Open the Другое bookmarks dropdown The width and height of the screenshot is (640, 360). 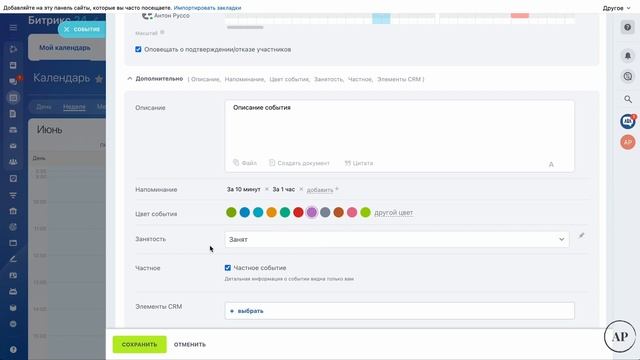click(x=616, y=8)
